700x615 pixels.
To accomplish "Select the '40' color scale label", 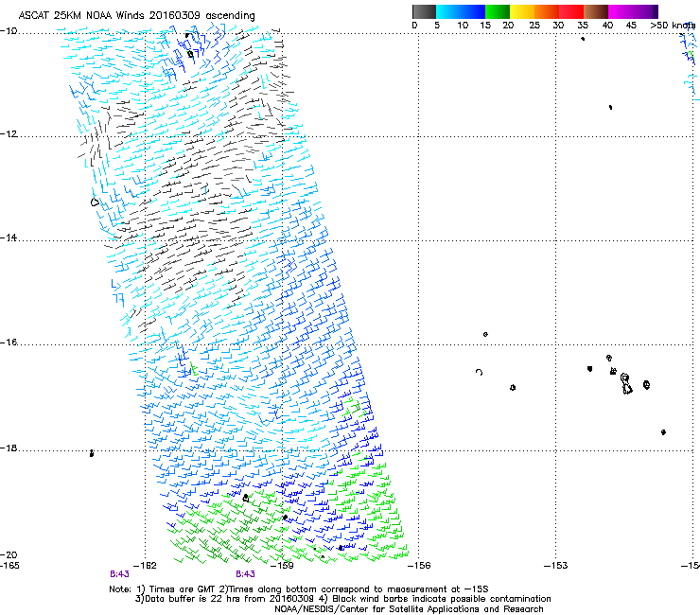I will pyautogui.click(x=607, y=26).
